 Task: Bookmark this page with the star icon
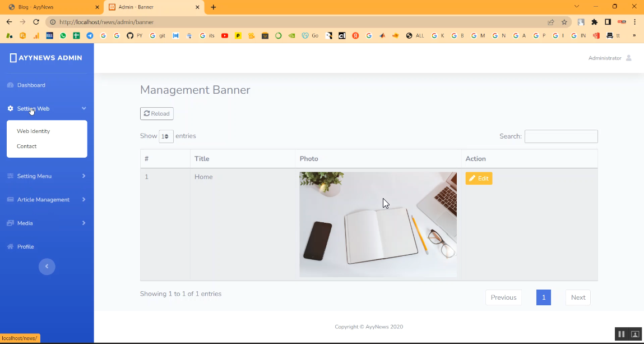[x=564, y=22]
